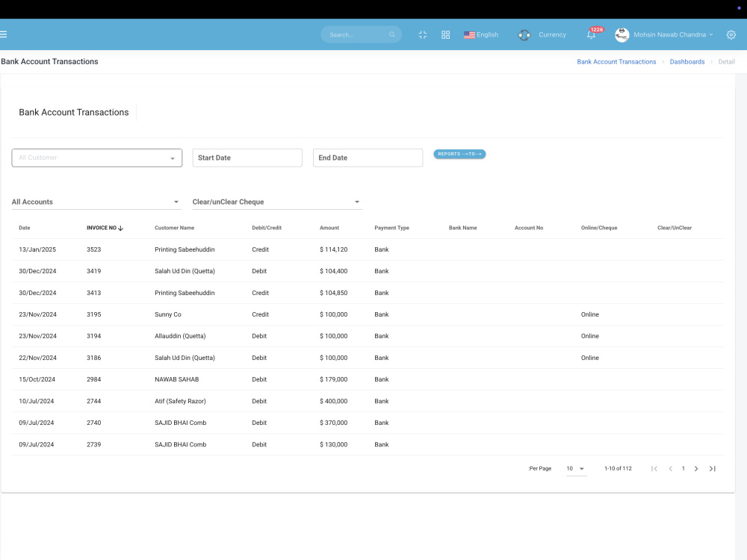Image resolution: width=747 pixels, height=560 pixels.
Task: Click the user avatar picture
Action: coord(622,35)
